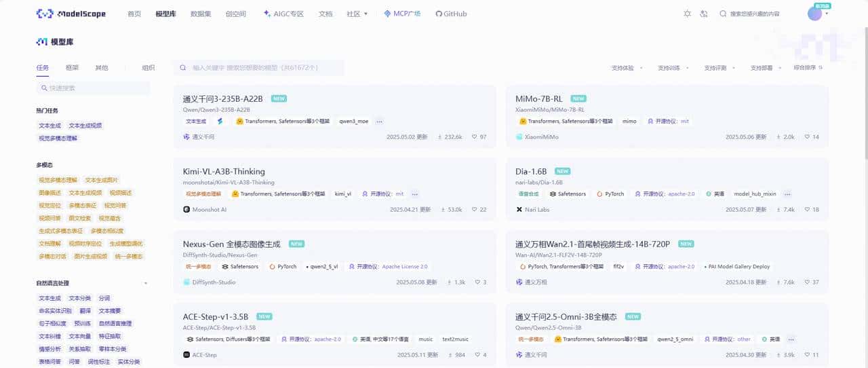Open the Kimi-VL-A3B-Thinking model title

click(x=224, y=172)
